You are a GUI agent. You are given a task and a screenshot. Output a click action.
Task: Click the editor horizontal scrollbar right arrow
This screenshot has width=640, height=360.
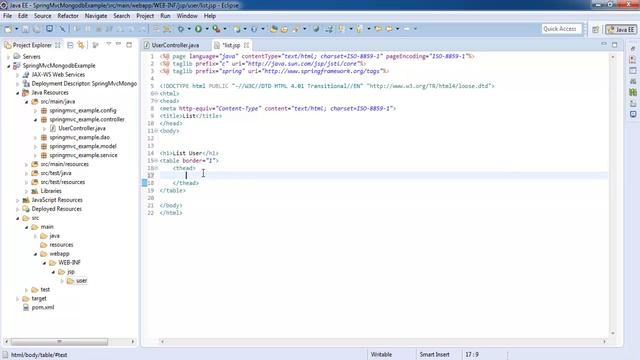point(604,341)
